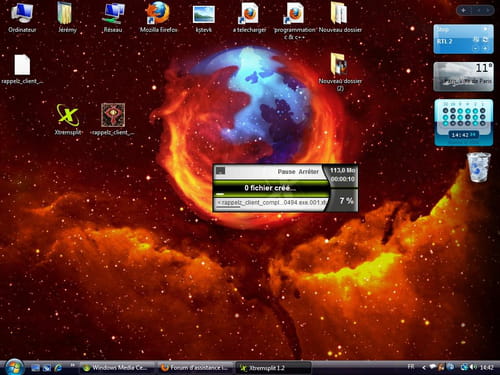Viewport: 500px width, 375px height.
Task: Open the Ordinateur desktop icon
Action: tap(22, 17)
